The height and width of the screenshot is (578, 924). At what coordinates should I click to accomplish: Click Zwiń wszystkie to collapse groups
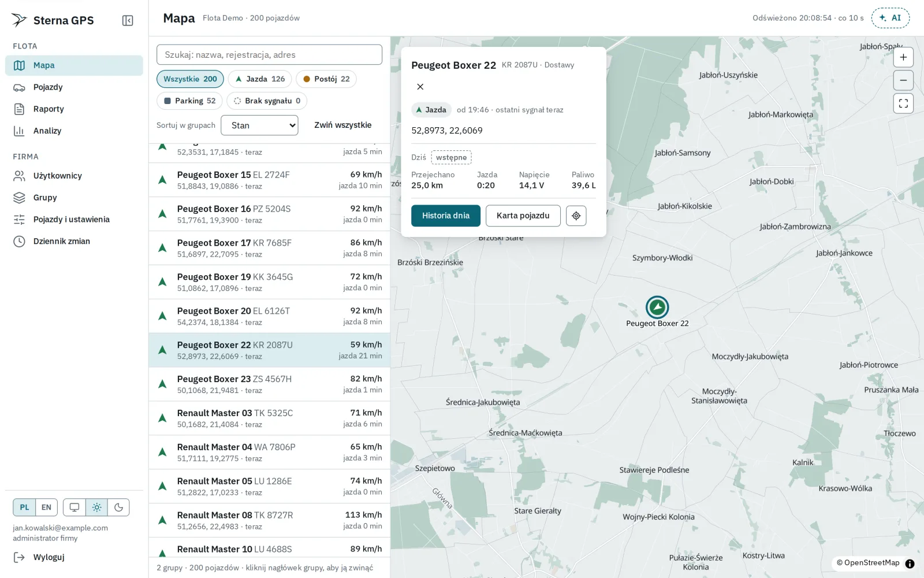click(343, 125)
